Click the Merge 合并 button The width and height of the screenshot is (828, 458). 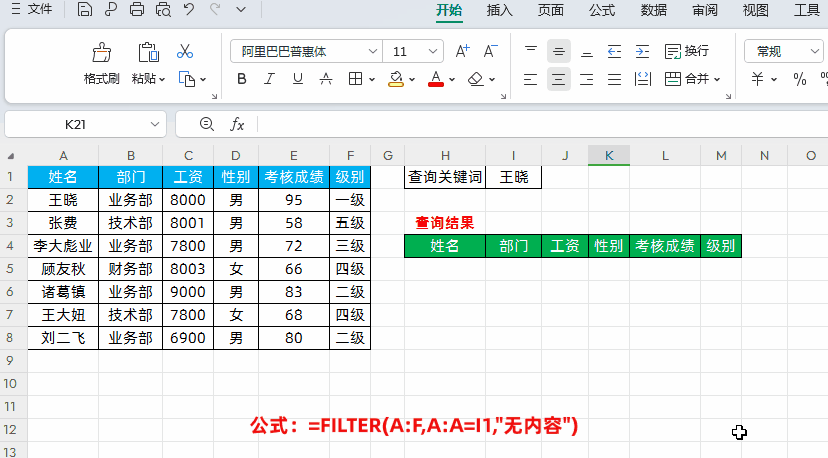pyautogui.click(x=686, y=79)
